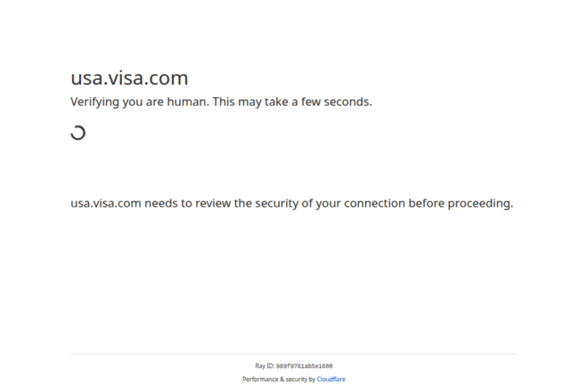The image size is (588, 392).
Task: Click the "Performance & security by" text
Action: 279,379
